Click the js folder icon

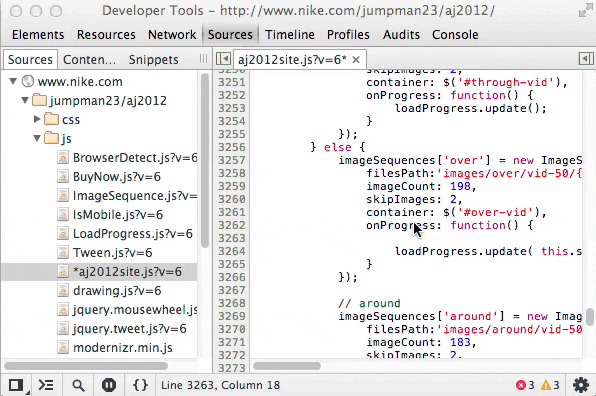click(51, 138)
